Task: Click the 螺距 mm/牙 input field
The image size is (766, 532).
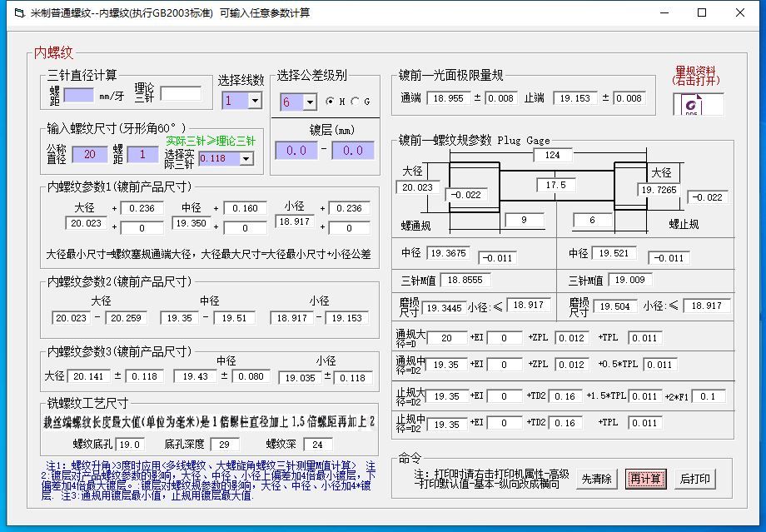Action: click(x=78, y=95)
